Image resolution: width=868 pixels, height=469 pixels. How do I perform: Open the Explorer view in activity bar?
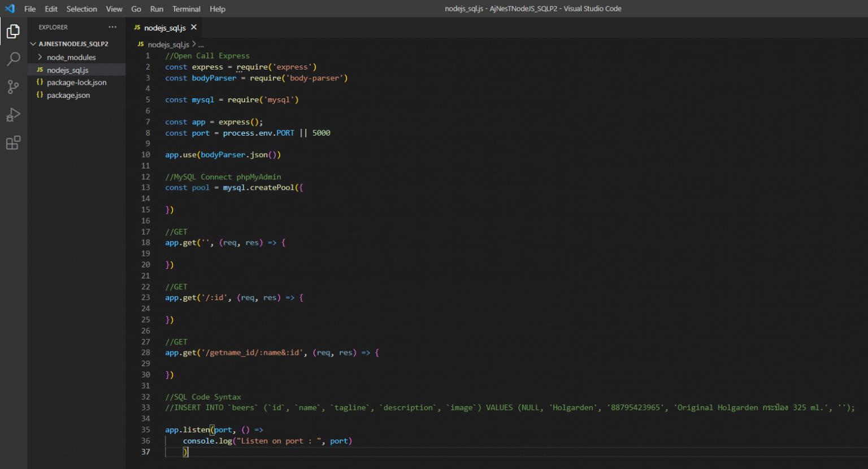coord(13,32)
